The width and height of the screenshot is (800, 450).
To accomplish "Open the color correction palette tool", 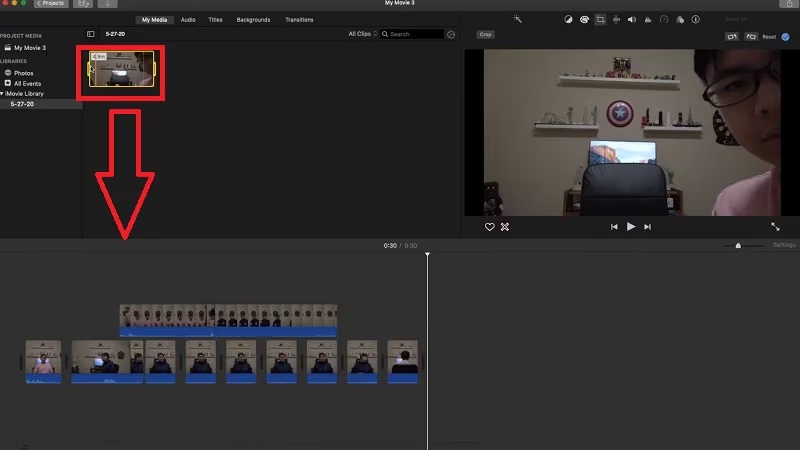I will pos(583,19).
